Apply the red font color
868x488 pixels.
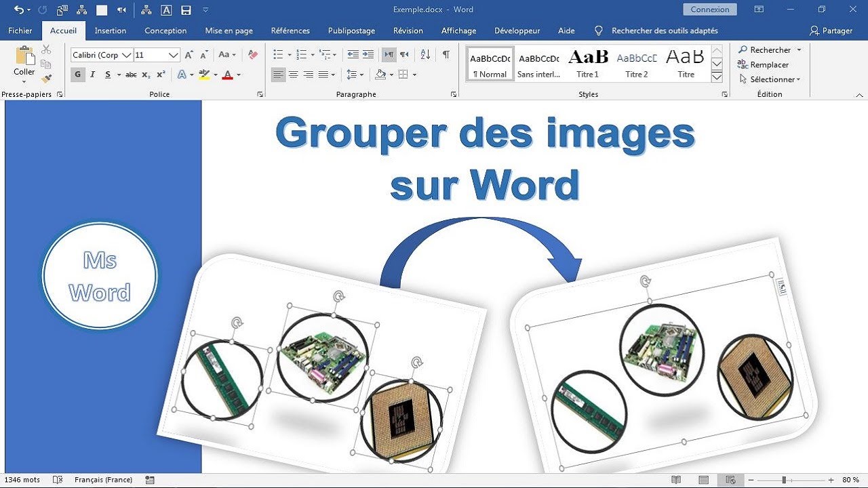click(x=228, y=75)
